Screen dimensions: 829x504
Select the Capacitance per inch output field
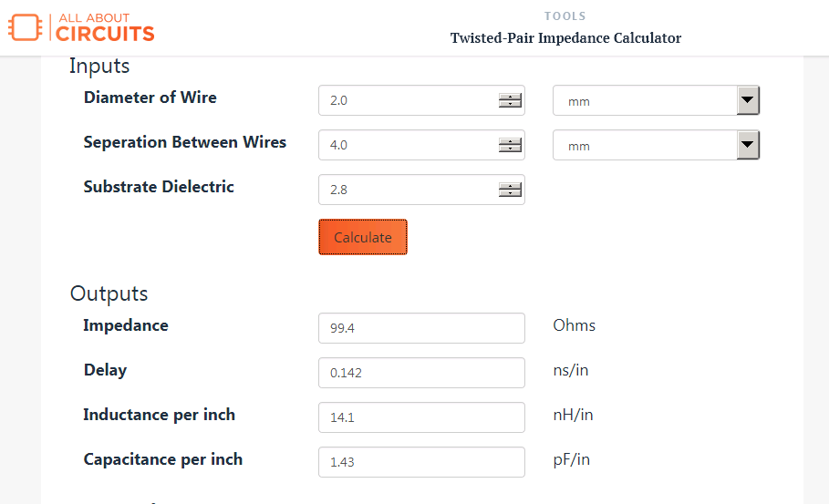[x=421, y=462]
